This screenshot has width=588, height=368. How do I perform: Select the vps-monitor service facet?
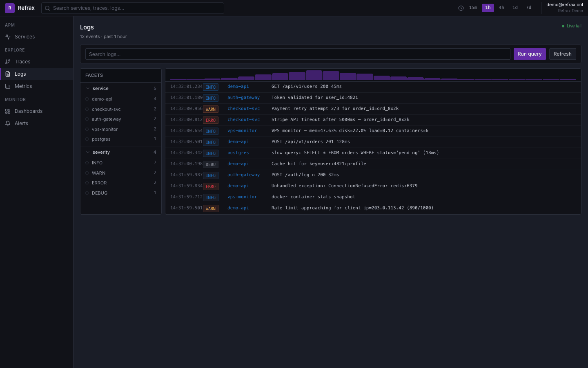tap(121, 129)
